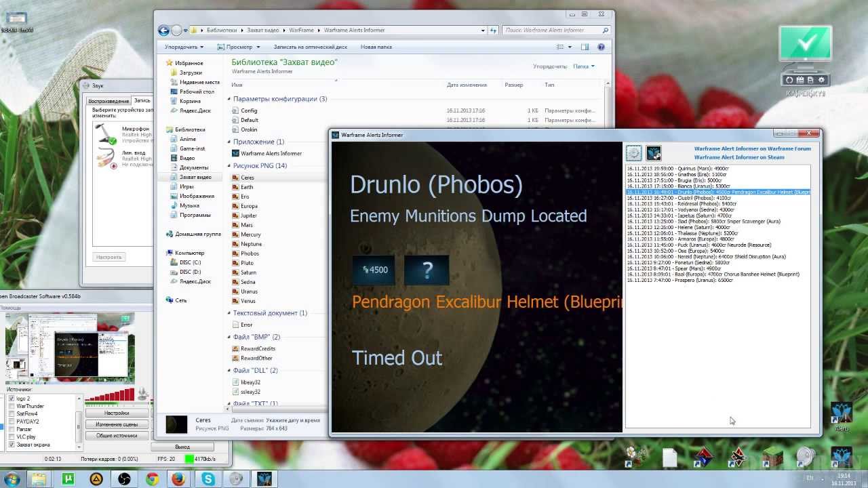Select alert Gnathos (Eris): 5100cr
The width and height of the screenshot is (868, 488).
pyautogui.click(x=676, y=174)
